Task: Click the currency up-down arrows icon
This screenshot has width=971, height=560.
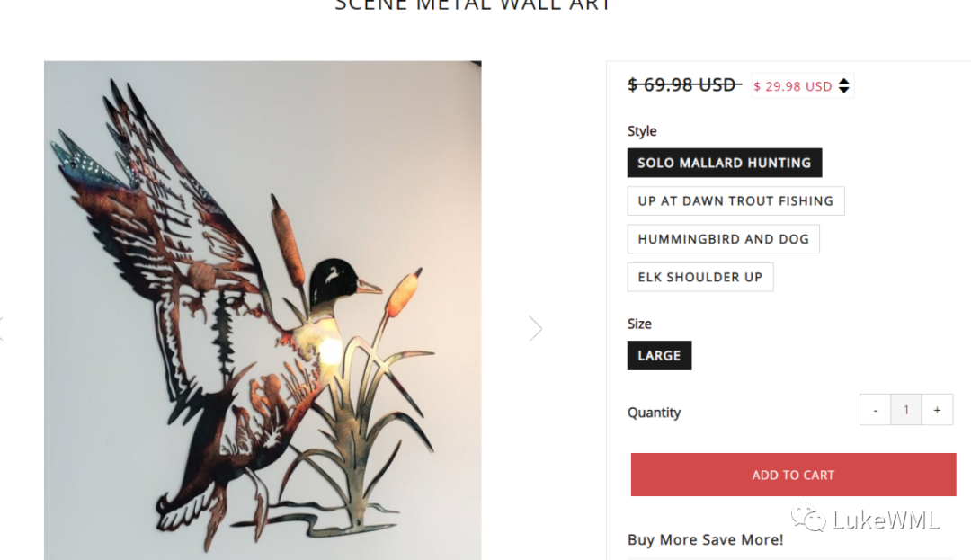Action: pos(843,86)
